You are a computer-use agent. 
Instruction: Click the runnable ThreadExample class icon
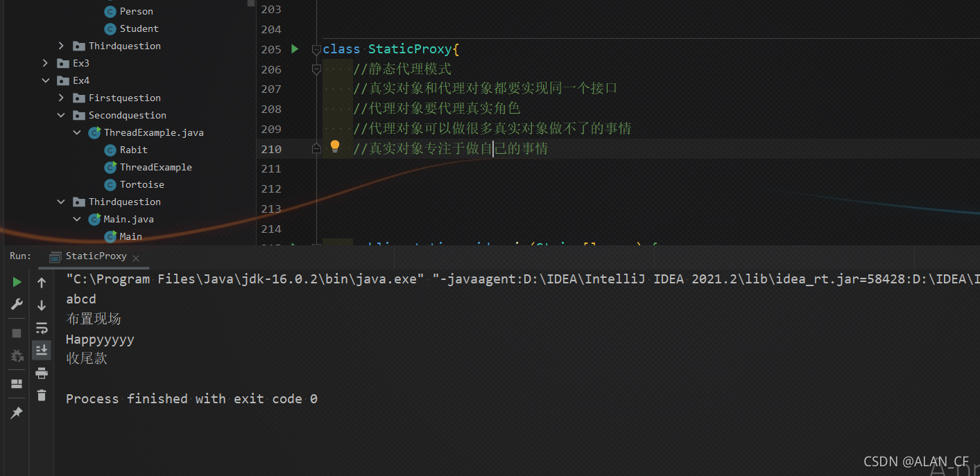(110, 167)
